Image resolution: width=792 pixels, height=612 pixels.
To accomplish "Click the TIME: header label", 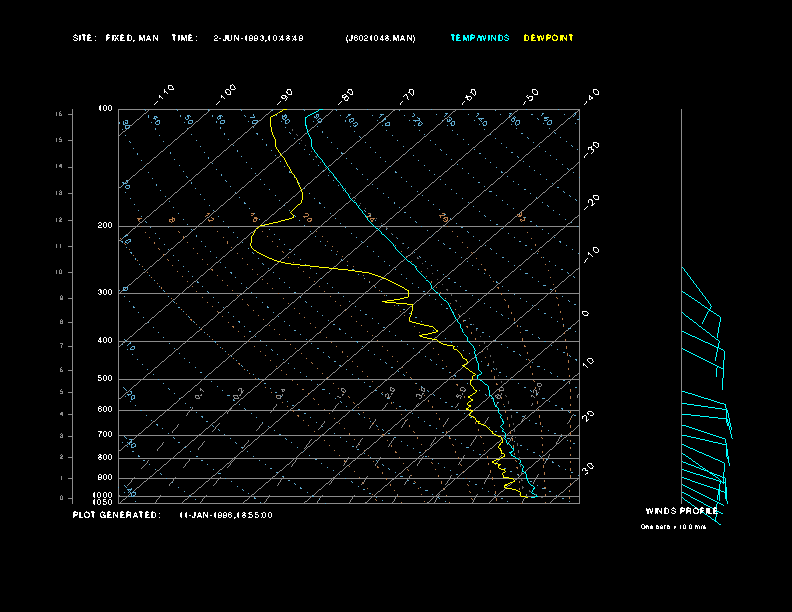I will (185, 38).
